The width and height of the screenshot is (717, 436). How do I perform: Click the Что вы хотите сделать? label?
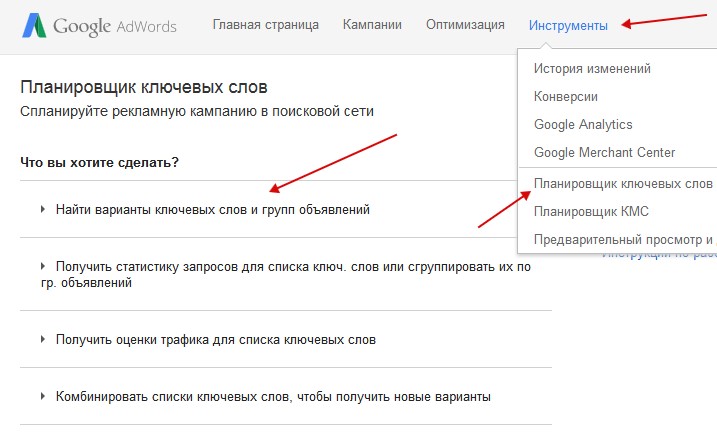coord(99,162)
